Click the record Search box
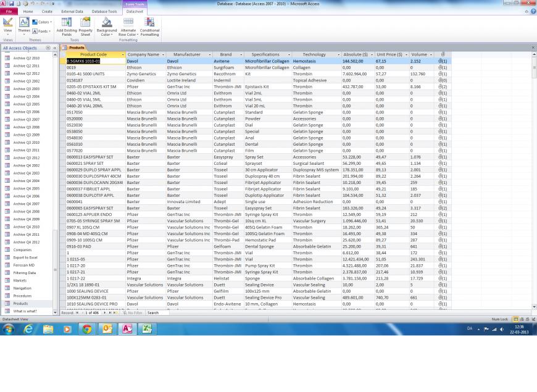Image resolution: width=537 pixels, height=392 pixels. [x=157, y=313]
